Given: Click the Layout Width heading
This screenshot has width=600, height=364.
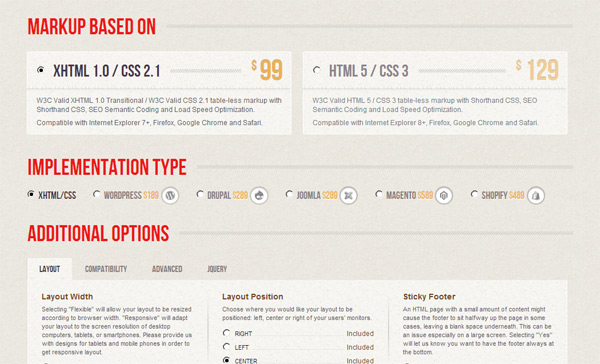Looking at the screenshot, I should tap(67, 297).
